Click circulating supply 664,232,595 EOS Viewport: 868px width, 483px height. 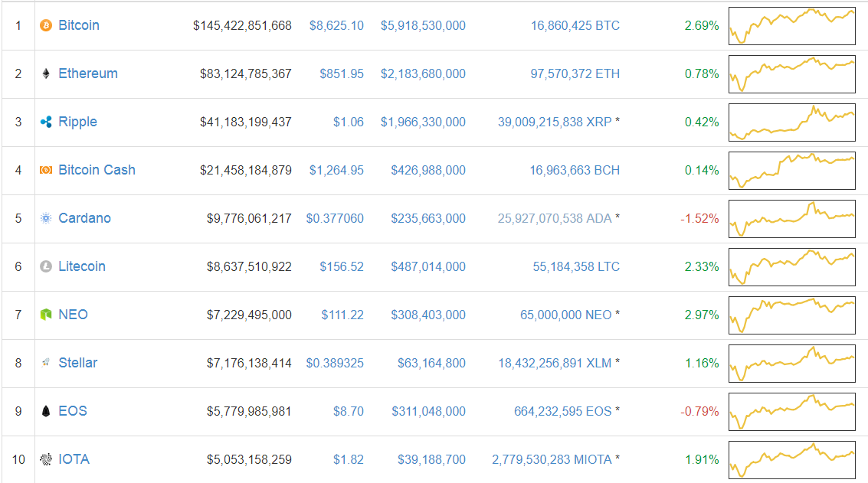[x=563, y=410]
